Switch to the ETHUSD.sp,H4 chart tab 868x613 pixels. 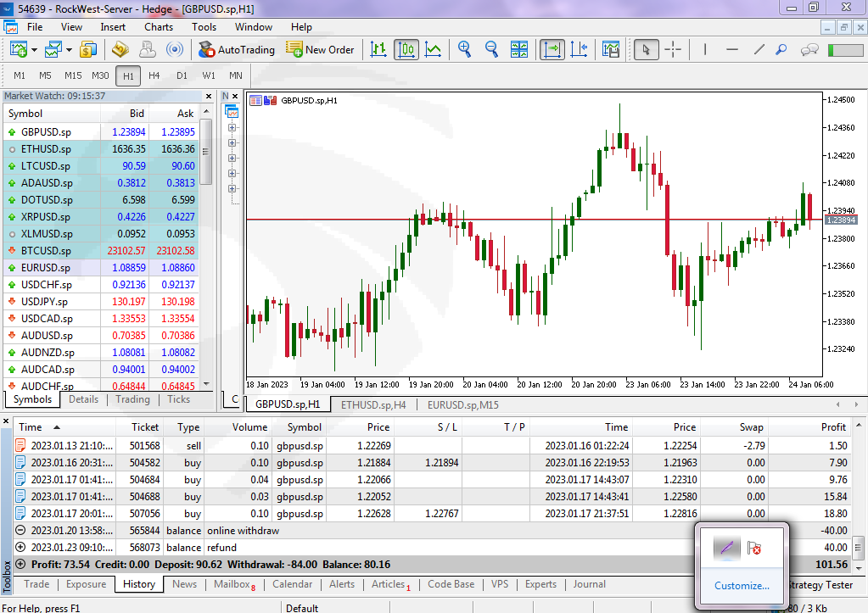373,404
